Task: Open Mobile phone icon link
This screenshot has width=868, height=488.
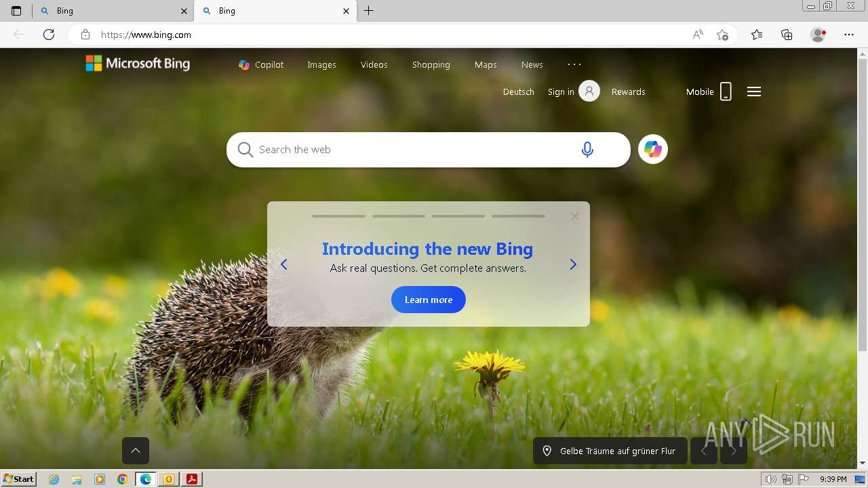Action: point(726,91)
